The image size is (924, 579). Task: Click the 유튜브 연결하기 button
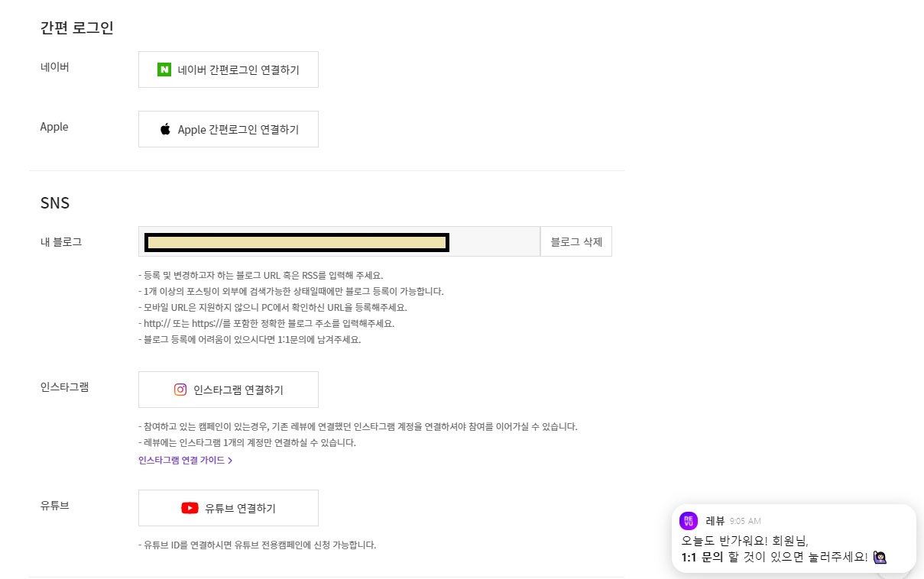pyautogui.click(x=228, y=508)
